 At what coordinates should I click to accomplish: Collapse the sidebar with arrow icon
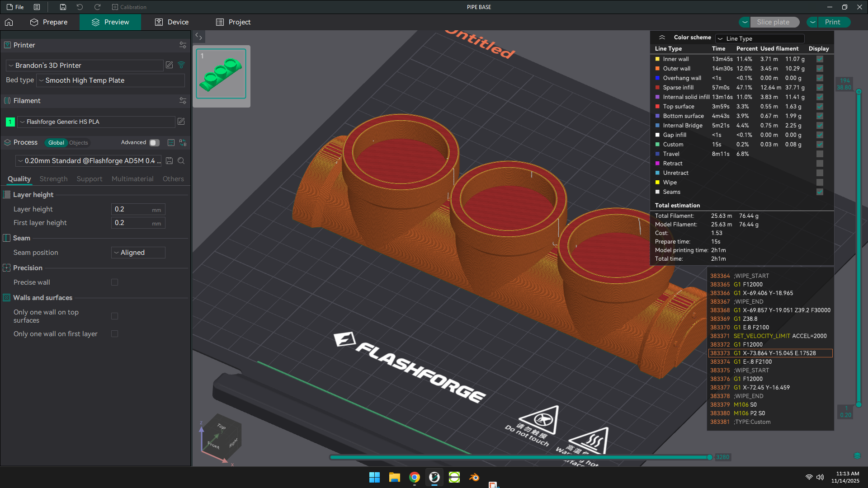click(198, 36)
